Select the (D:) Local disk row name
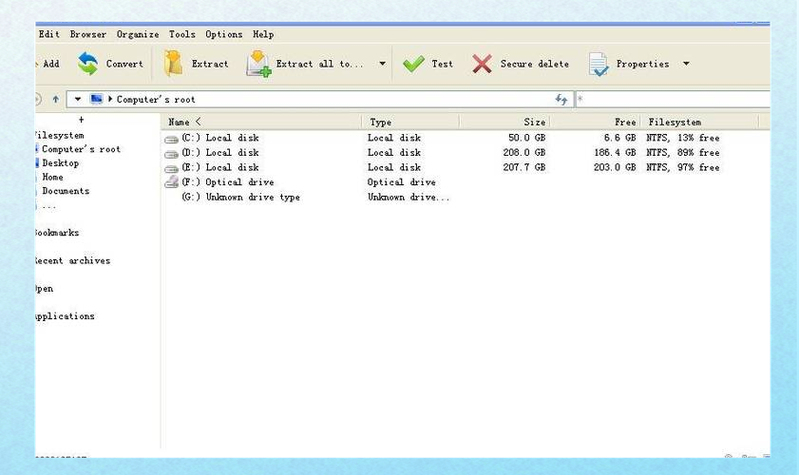Viewport: 799px width, 475px height. (x=220, y=152)
